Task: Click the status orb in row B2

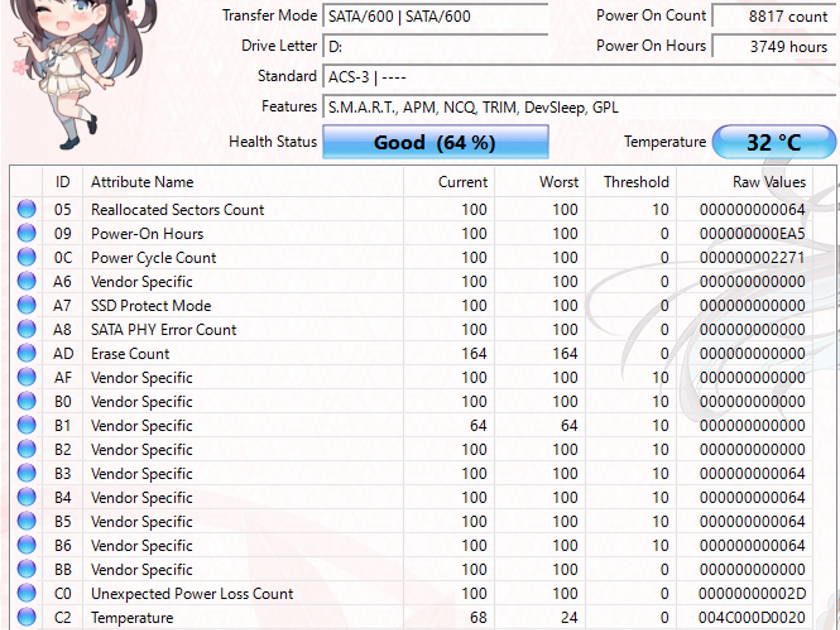Action: click(27, 449)
